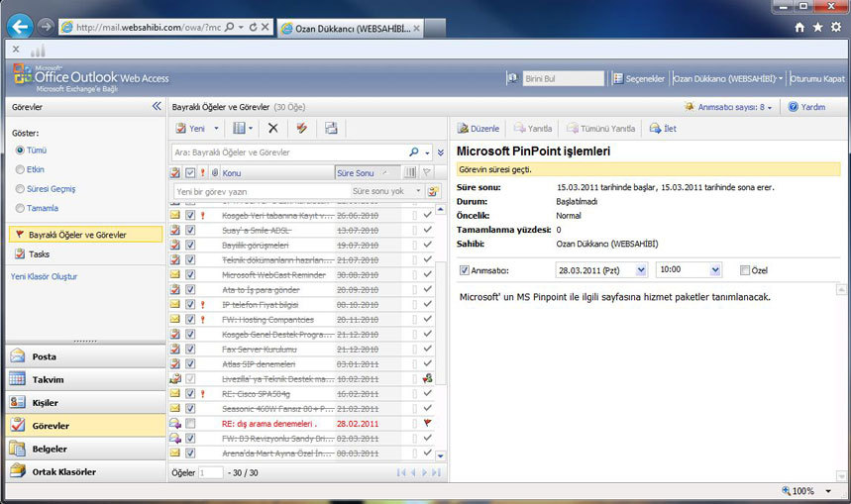This screenshot has height=504, width=851.
Task: Go to last page of task list
Action: click(x=436, y=472)
